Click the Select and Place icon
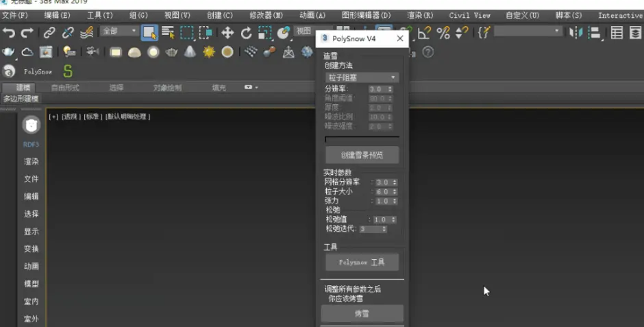This screenshot has width=644, height=327. tap(284, 32)
